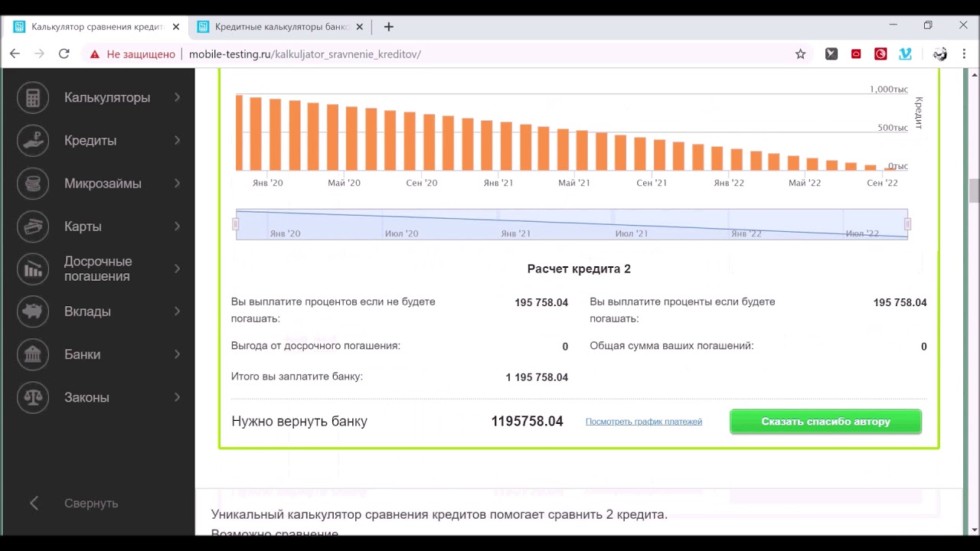The width and height of the screenshot is (980, 551).
Task: Click the left handle of chart range navigator
Action: pos(235,224)
